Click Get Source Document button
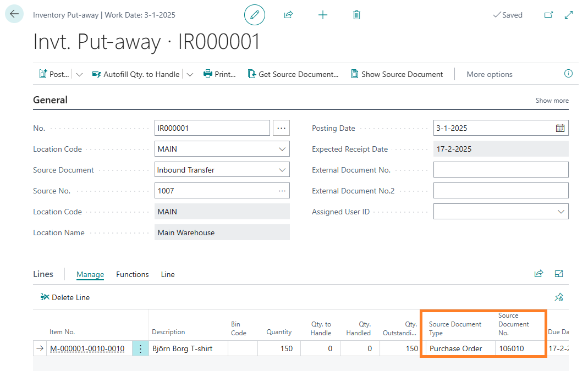The image size is (588, 371). [x=293, y=74]
